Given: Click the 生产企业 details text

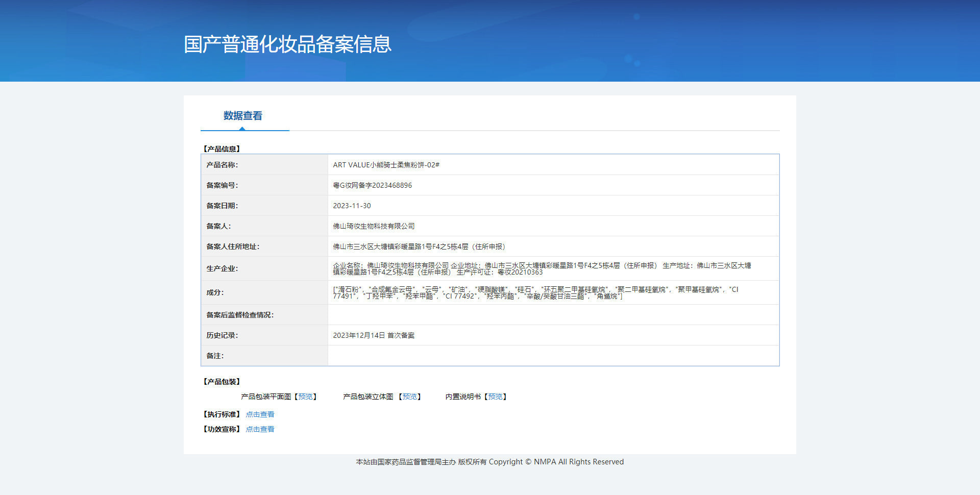Looking at the screenshot, I should pos(541,268).
